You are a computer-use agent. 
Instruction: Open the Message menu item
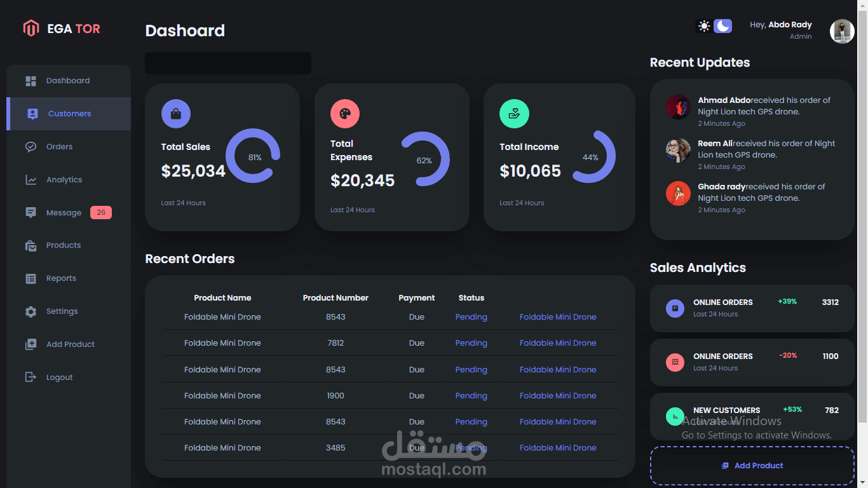pos(69,213)
